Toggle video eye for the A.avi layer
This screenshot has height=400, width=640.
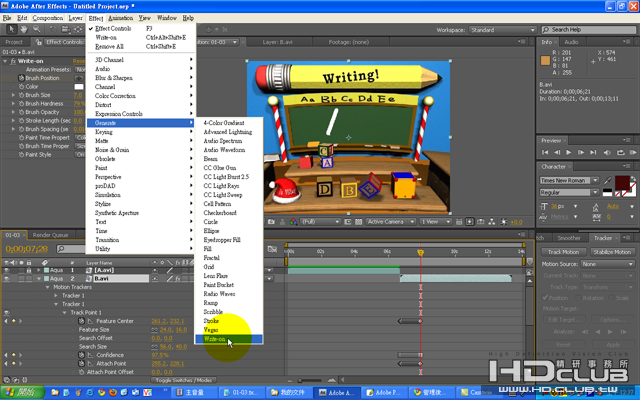7,270
